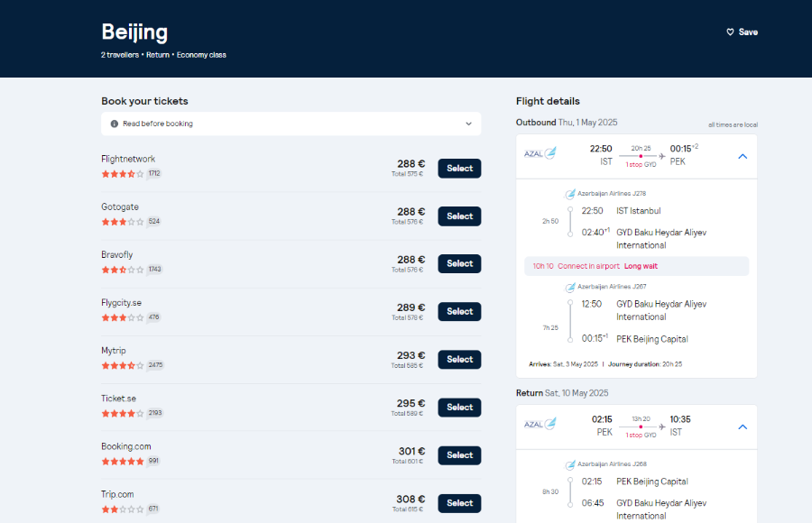This screenshot has width=812, height=523.
Task: Click the Booking.com 991 reviews badge
Action: click(x=153, y=461)
